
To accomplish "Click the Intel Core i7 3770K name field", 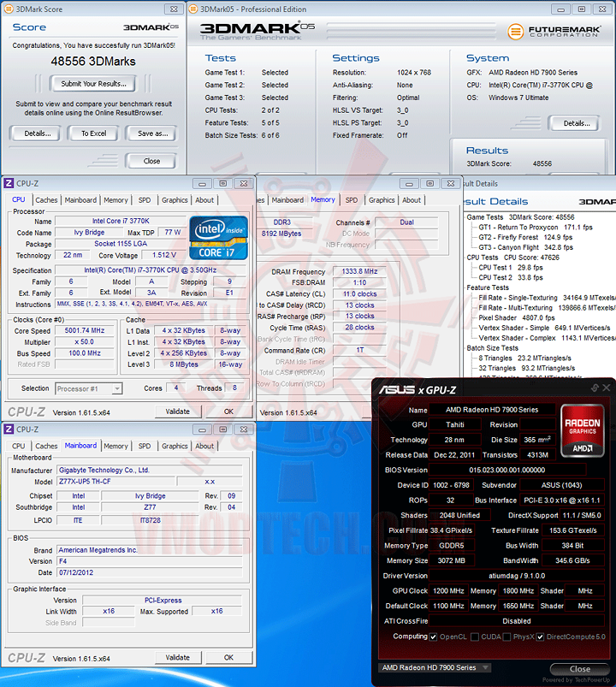I will click(121, 222).
